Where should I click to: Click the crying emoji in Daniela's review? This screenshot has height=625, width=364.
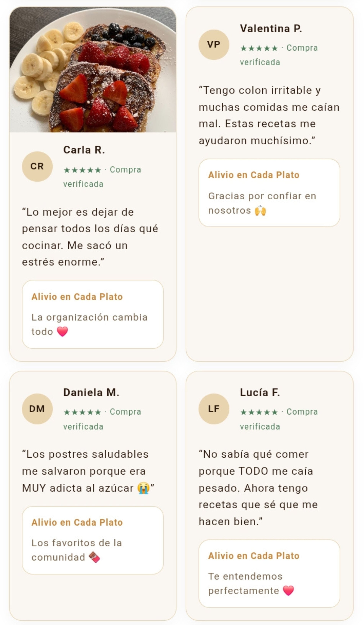tap(144, 488)
